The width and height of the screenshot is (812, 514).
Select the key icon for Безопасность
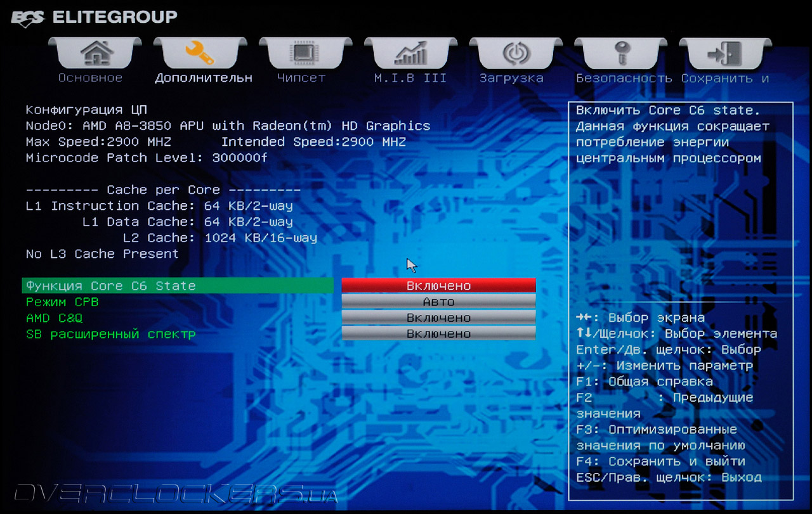[x=621, y=53]
